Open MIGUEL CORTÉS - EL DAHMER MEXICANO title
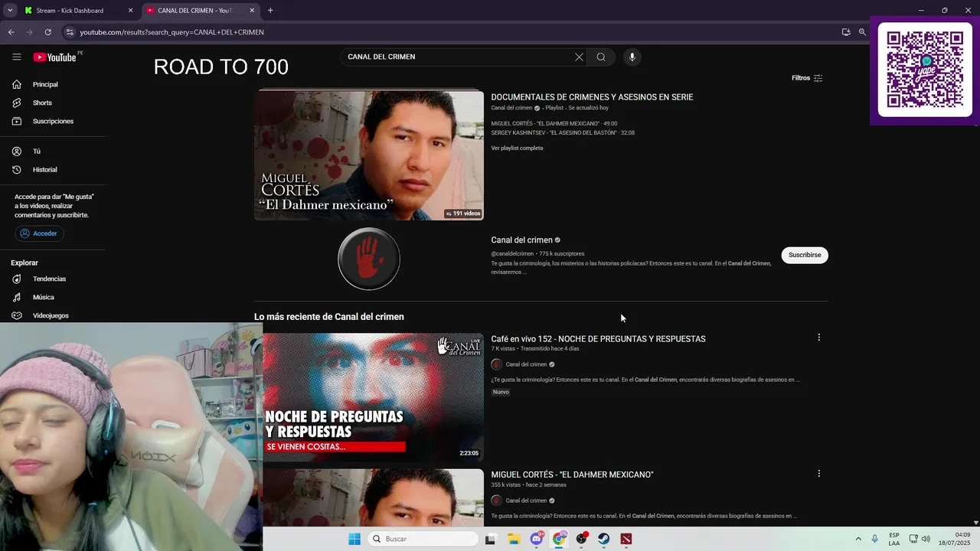The image size is (980, 551). coord(572,474)
